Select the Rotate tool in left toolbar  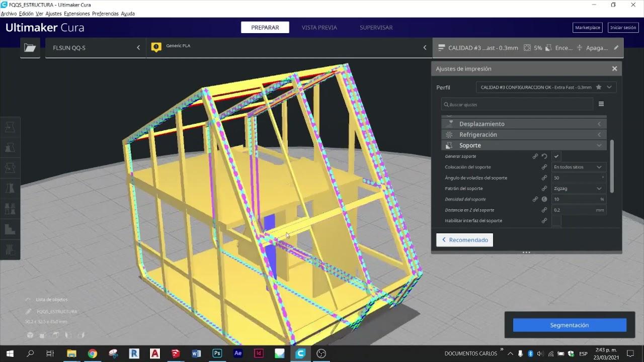click(x=10, y=168)
